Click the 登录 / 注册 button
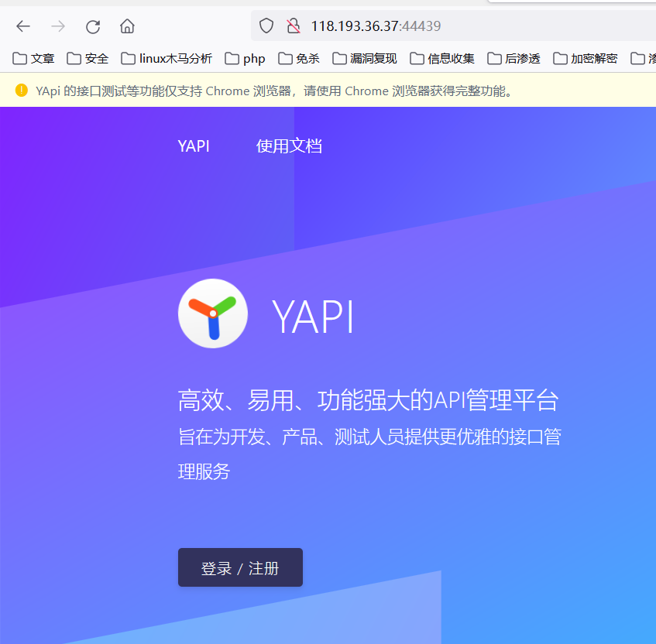This screenshot has width=656, height=644. pyautogui.click(x=240, y=567)
